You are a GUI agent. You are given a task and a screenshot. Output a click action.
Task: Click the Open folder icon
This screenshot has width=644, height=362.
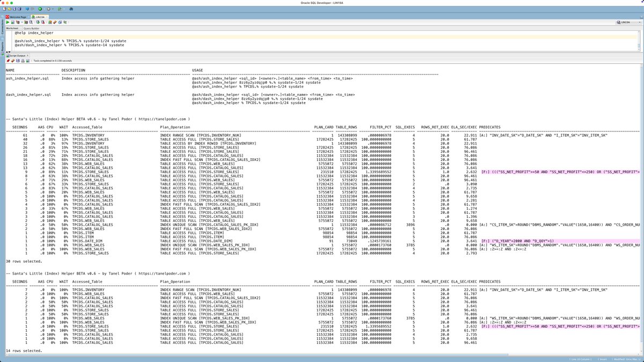tap(9, 9)
